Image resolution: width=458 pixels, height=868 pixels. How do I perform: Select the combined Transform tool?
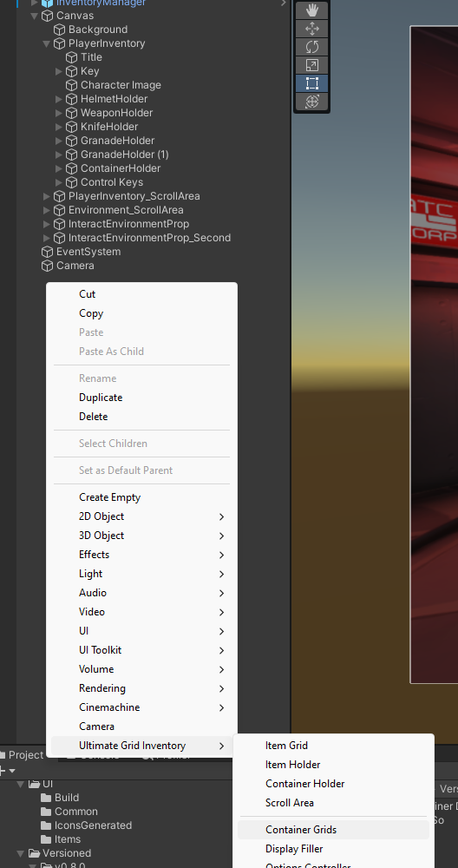312,102
